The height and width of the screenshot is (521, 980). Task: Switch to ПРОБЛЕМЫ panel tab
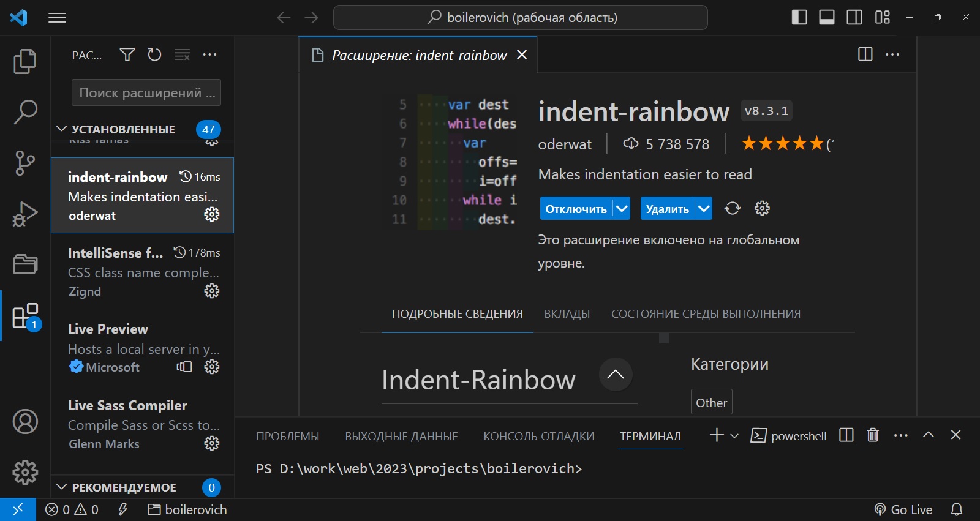(x=288, y=437)
